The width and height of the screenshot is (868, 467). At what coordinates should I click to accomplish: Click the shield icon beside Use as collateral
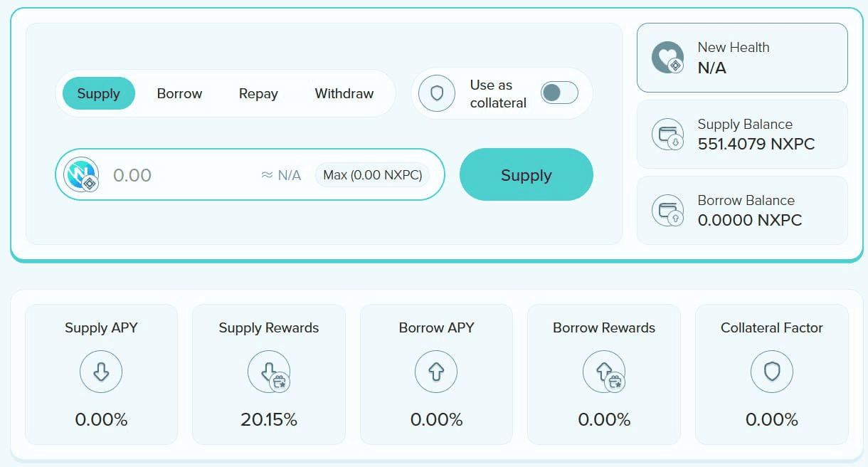coord(436,93)
